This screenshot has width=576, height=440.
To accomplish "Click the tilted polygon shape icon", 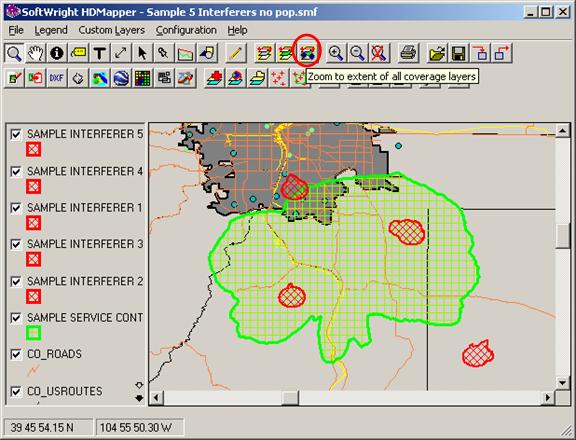I will coord(78,78).
